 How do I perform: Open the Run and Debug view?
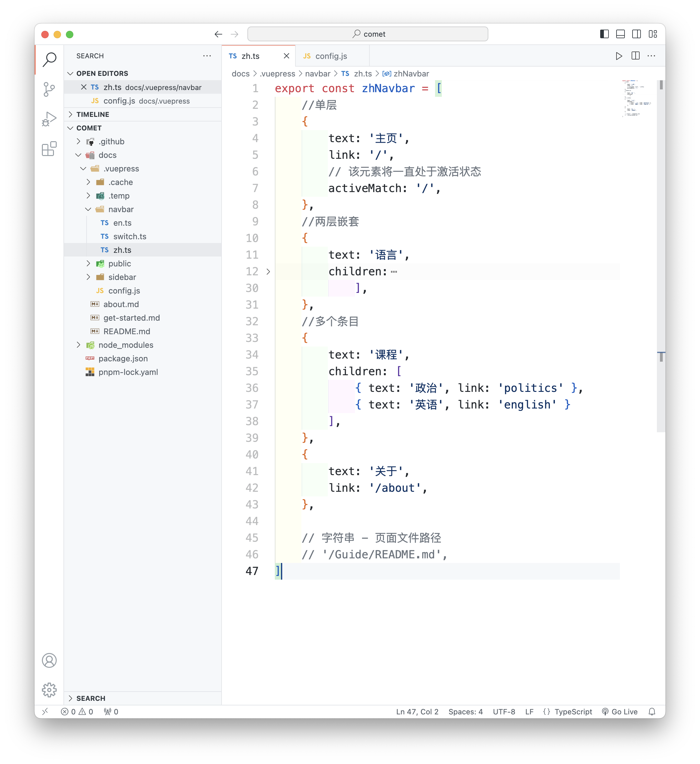tap(49, 119)
